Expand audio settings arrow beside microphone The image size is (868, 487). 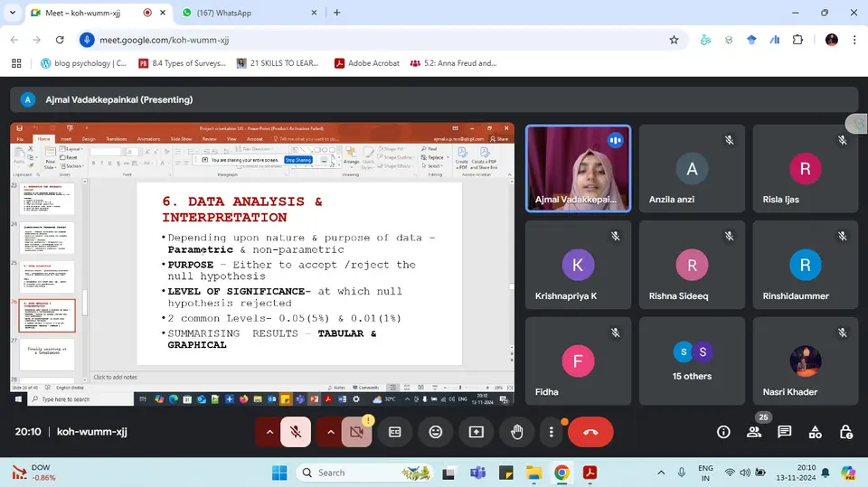269,432
